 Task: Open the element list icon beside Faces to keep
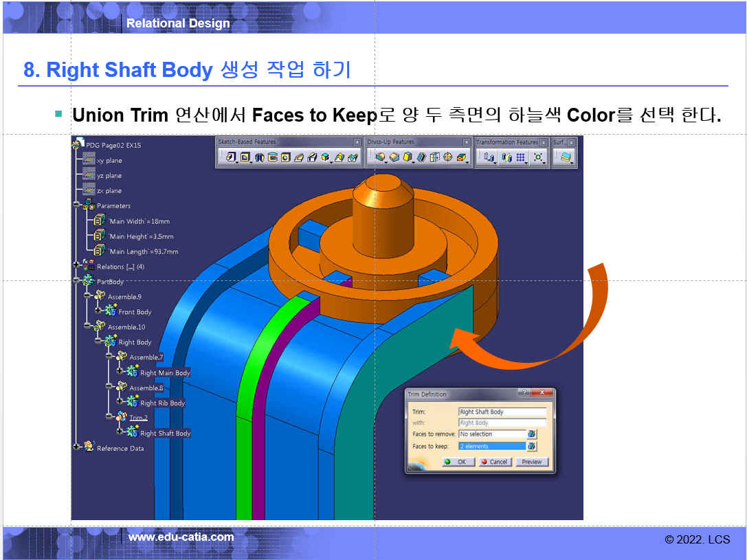tap(531, 446)
